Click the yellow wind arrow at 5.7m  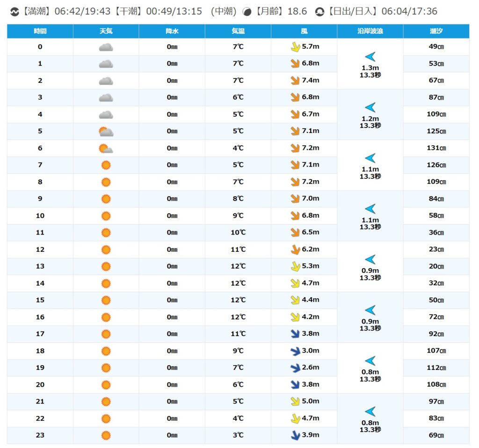tap(295, 47)
